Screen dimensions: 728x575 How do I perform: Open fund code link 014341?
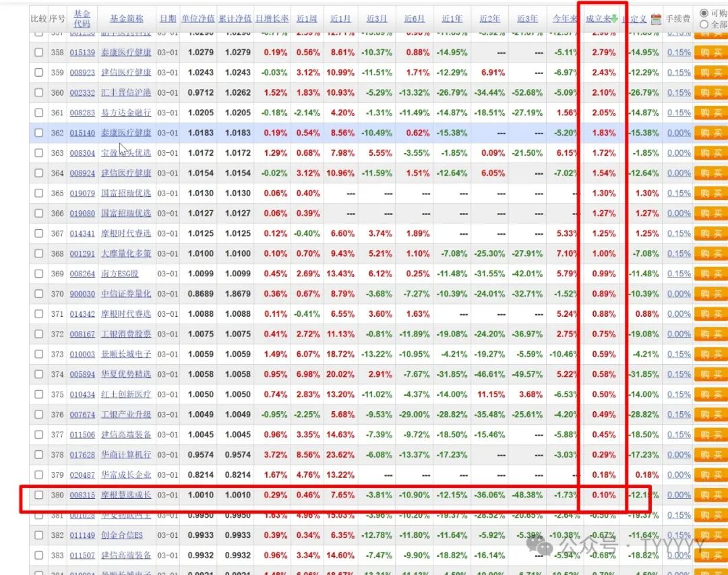click(82, 234)
